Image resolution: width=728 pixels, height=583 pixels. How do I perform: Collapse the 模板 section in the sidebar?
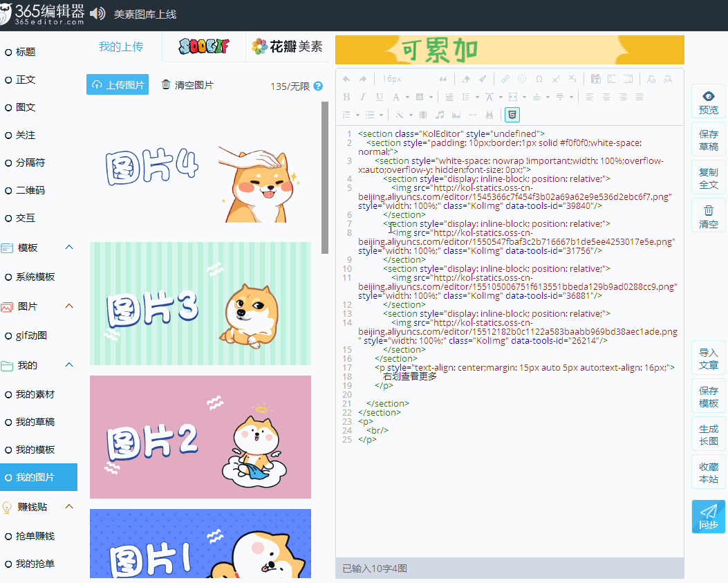coord(68,248)
